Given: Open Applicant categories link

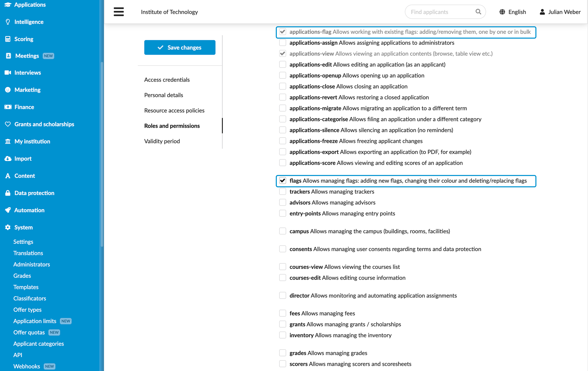Looking at the screenshot, I should click(x=39, y=344).
